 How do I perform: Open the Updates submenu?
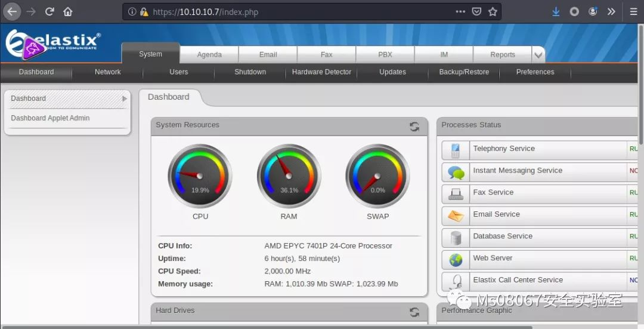click(392, 72)
